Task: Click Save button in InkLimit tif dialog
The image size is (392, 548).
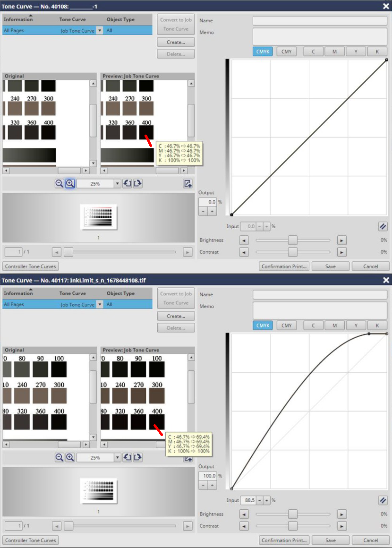Action: [x=331, y=540]
